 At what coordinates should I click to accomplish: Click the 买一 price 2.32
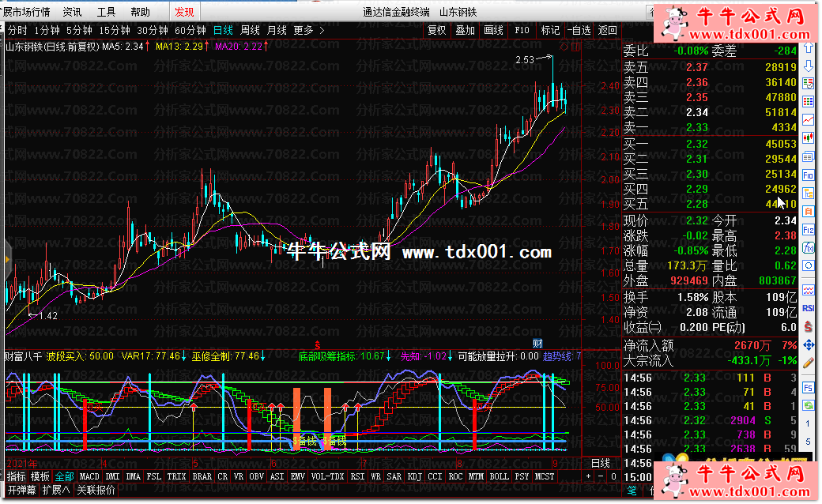696,144
